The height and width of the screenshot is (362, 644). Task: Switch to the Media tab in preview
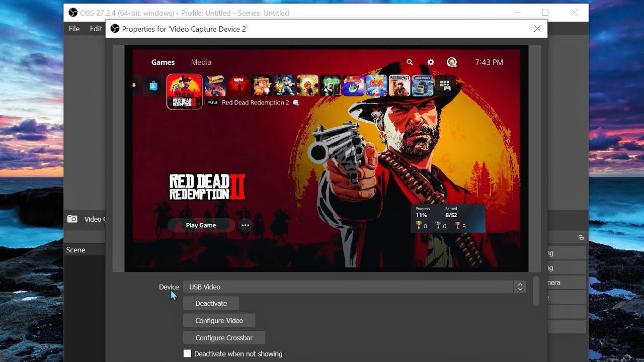201,62
